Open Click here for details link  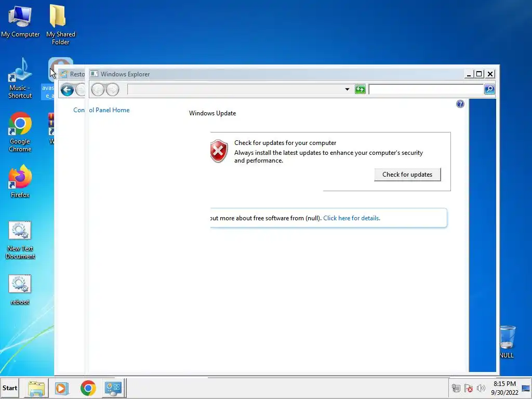352,218
